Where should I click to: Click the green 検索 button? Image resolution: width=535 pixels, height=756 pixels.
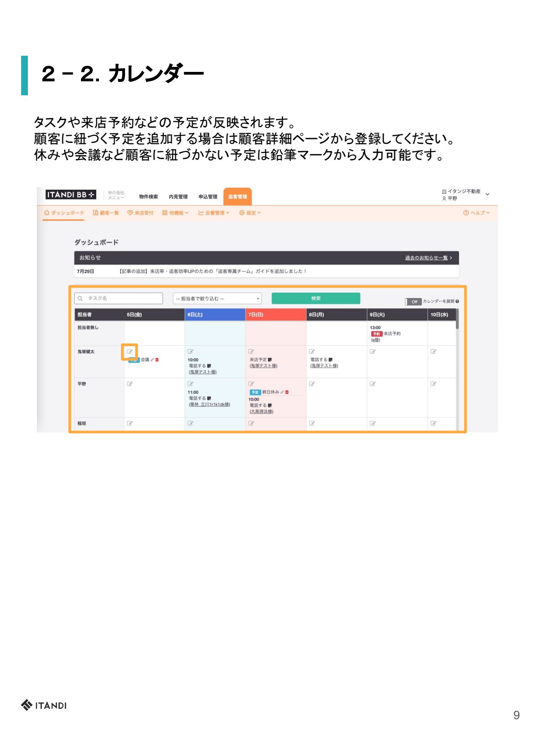[316, 298]
